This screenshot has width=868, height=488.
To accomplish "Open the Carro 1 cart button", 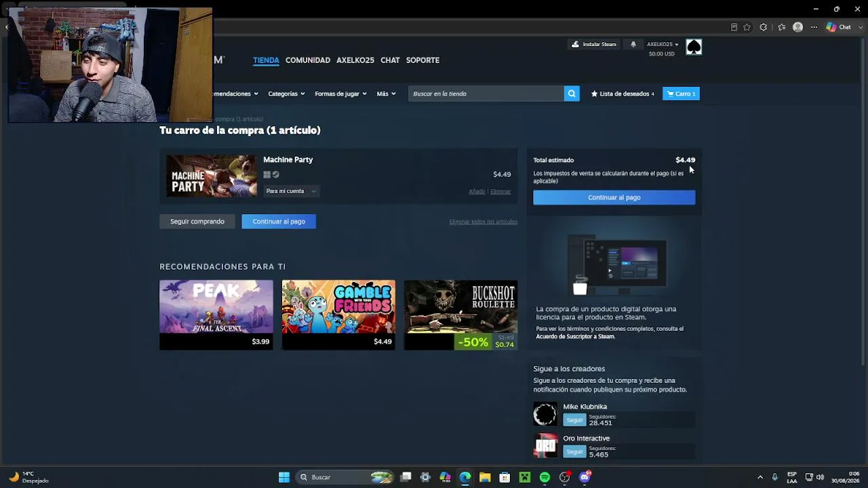I will click(x=681, y=94).
